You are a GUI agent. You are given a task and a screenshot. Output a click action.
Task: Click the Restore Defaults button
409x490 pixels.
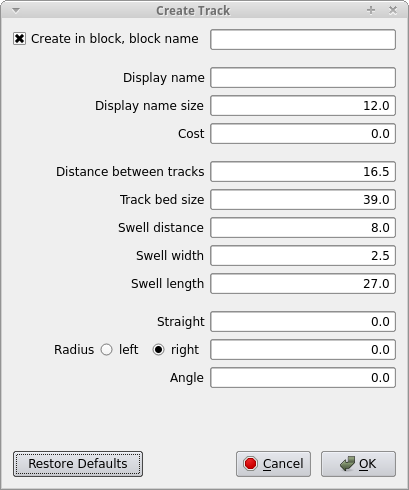tap(78, 464)
